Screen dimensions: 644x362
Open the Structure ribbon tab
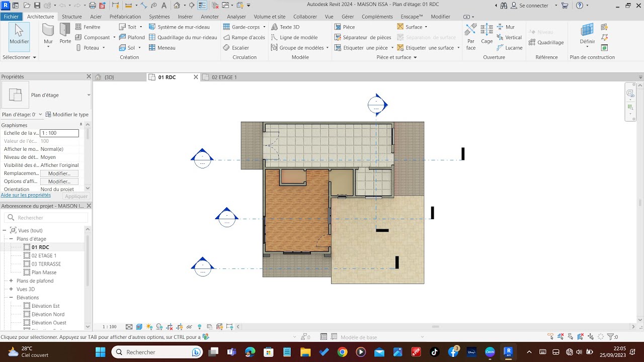(72, 17)
